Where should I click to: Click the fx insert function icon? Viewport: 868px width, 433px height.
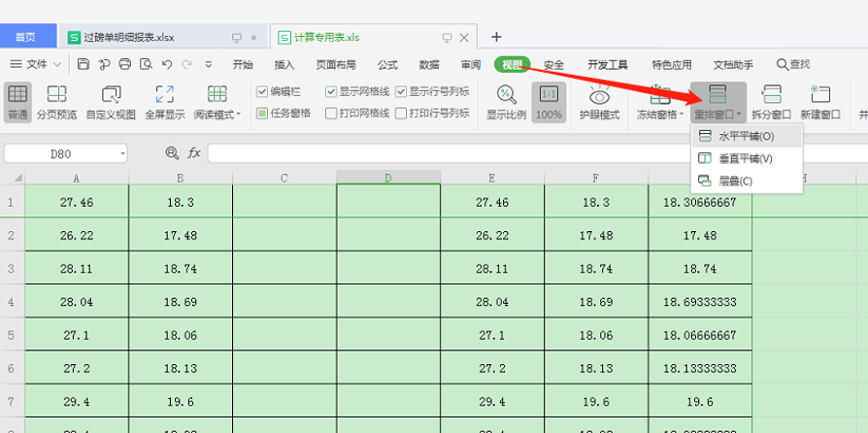[x=194, y=153]
